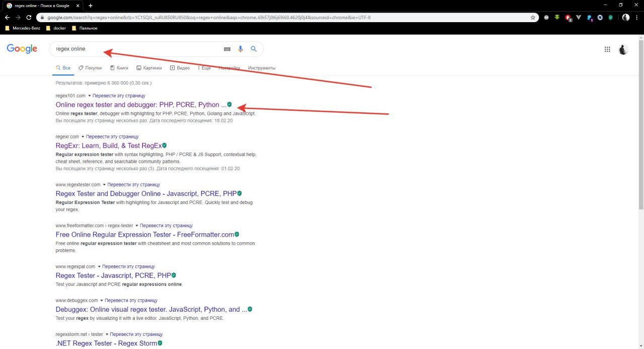
Task: Open the docker bookmark folder
Action: [56, 28]
